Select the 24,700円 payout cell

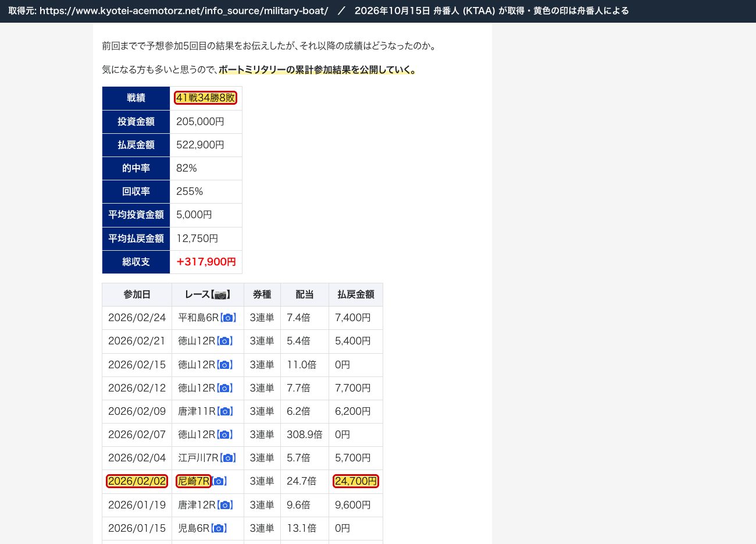356,481
